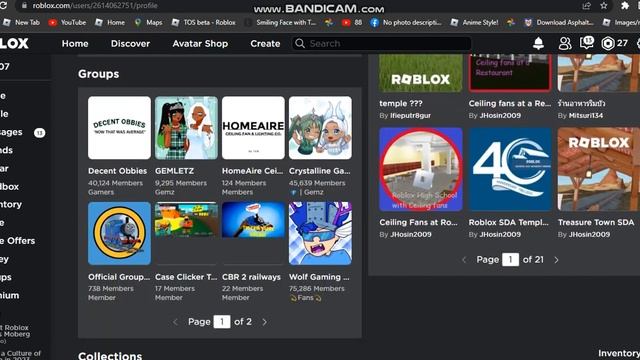Screen dimensions: 640x360
Task: Open CBR 2 railways group thumbnail
Action: coord(253,233)
